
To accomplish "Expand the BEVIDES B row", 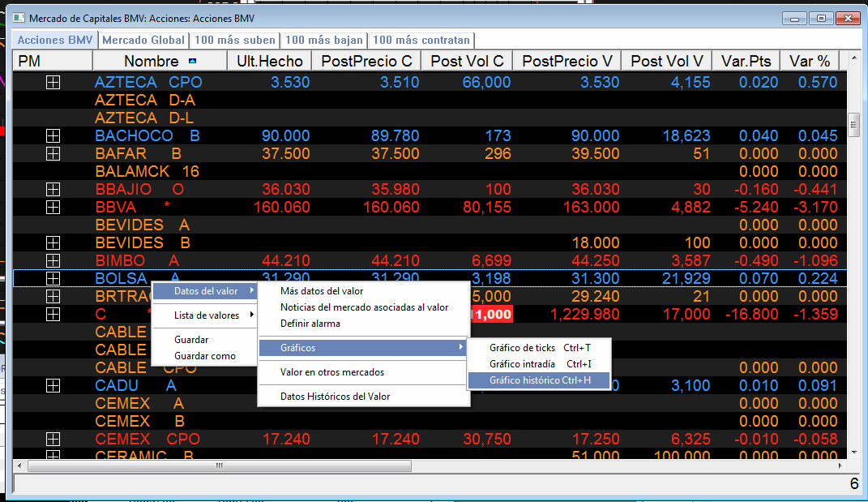I will [53, 242].
